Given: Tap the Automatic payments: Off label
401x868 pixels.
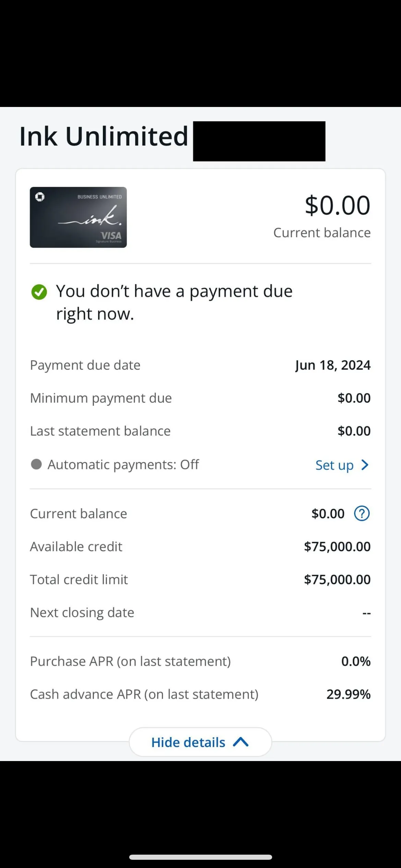Looking at the screenshot, I should click(x=123, y=465).
